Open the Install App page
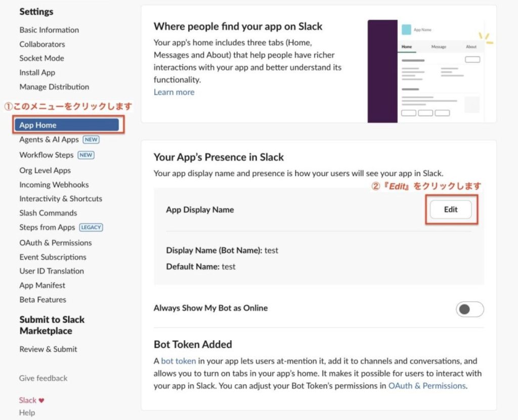518x420 pixels. 37,72
